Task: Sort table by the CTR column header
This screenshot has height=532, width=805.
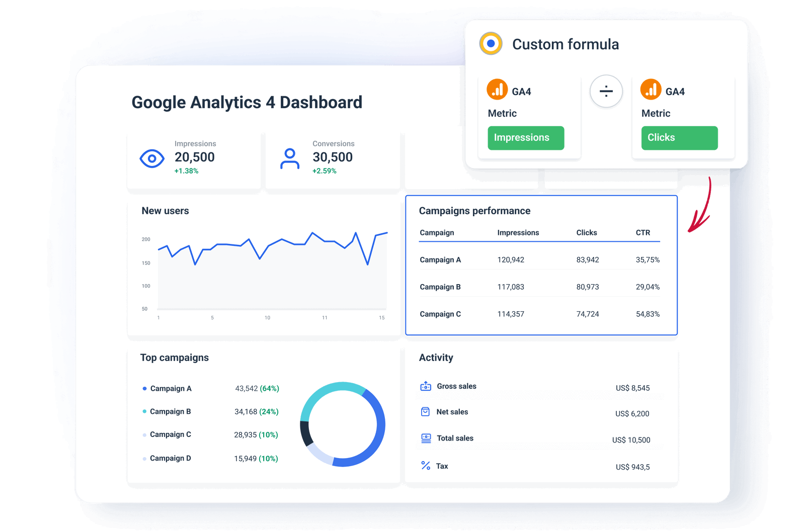Action: click(643, 232)
